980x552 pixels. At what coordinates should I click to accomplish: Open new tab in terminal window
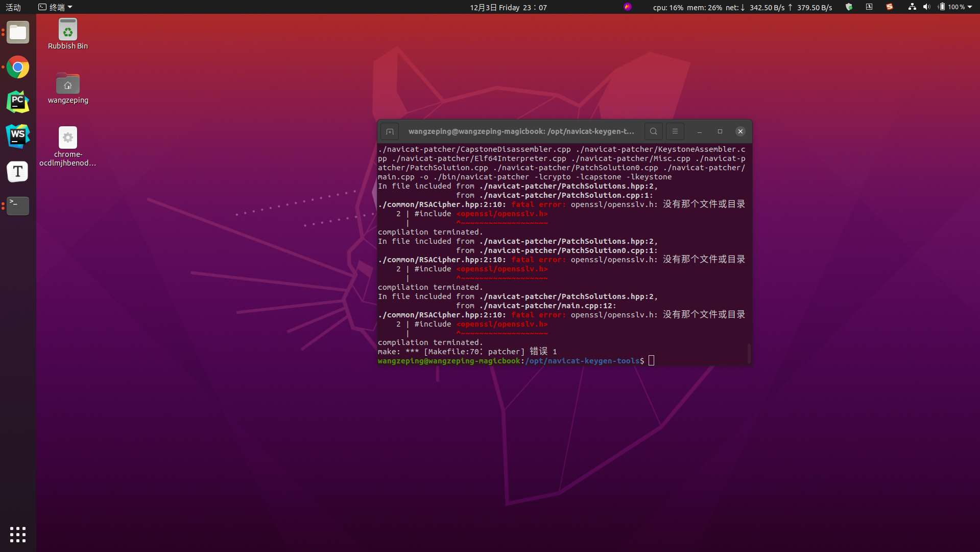tap(390, 132)
